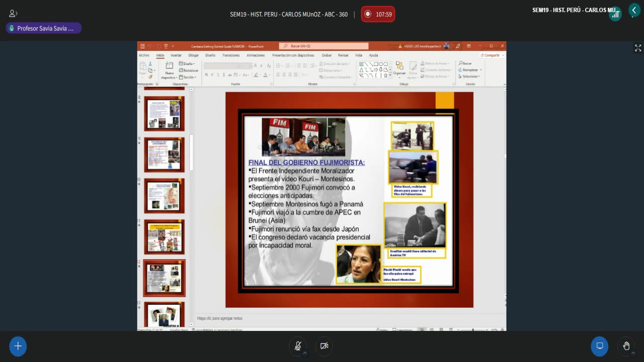
Task: Select slide 9 thumbnail in slide panel
Action: (164, 154)
